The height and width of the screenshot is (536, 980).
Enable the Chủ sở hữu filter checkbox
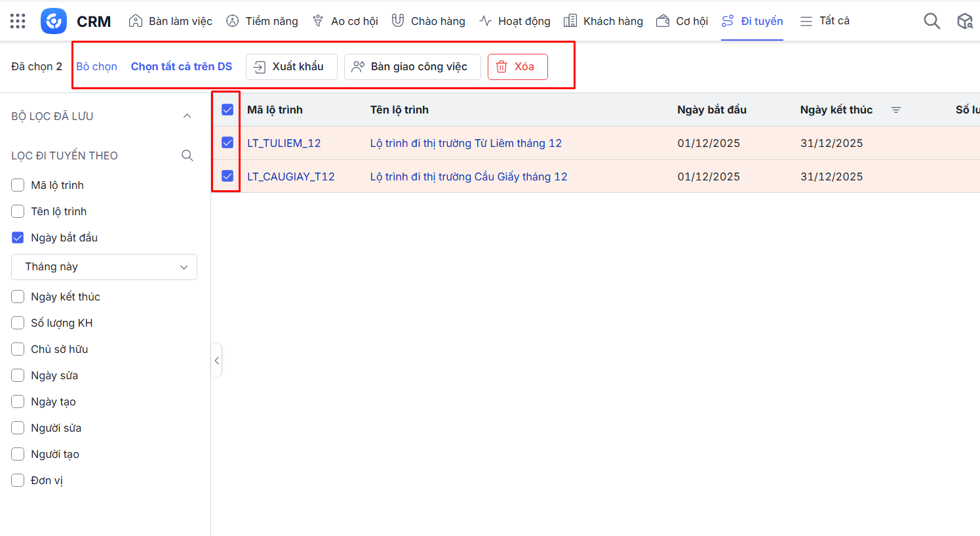(18, 349)
